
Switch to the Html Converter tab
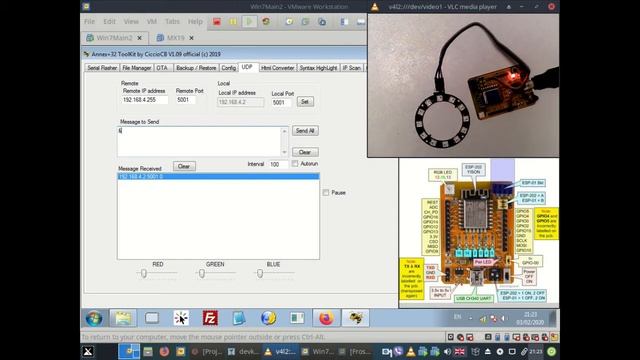pos(278,68)
